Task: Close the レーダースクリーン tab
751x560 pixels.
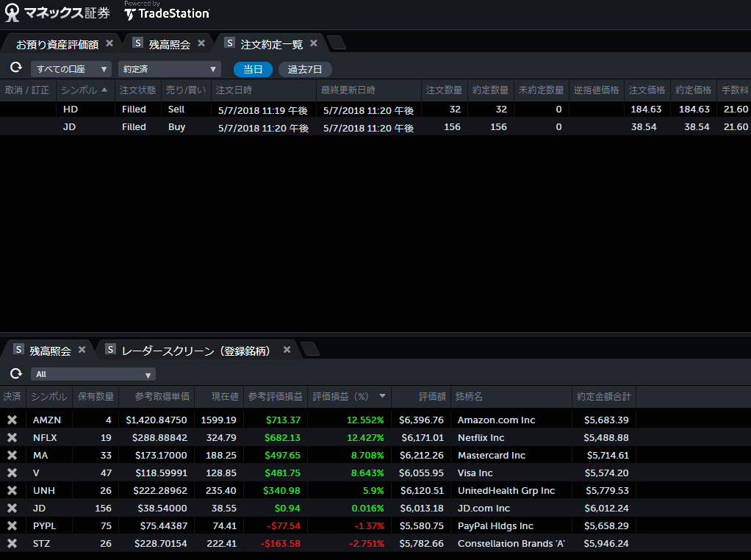Action: (287, 350)
